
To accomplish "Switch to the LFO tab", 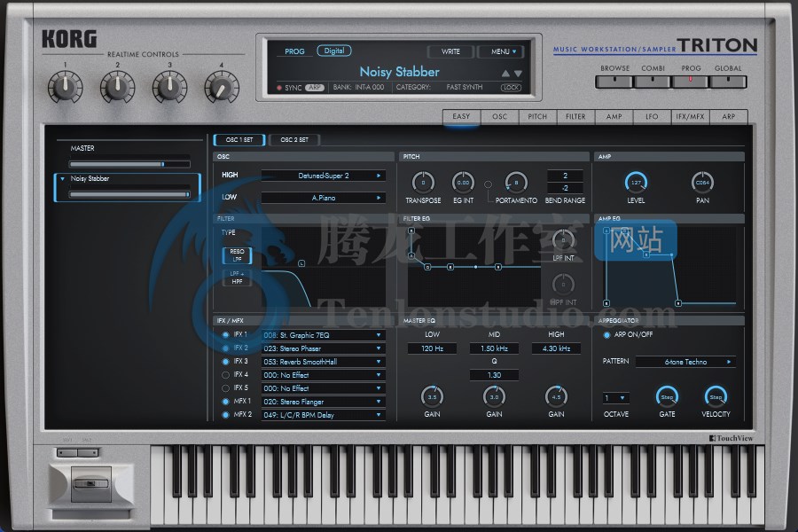I will (x=652, y=116).
